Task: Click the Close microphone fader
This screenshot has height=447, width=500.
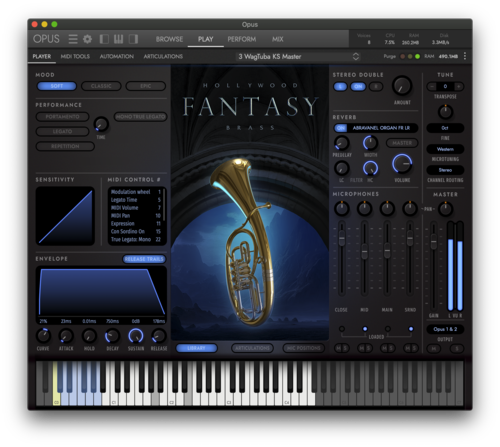Action: coord(342,239)
